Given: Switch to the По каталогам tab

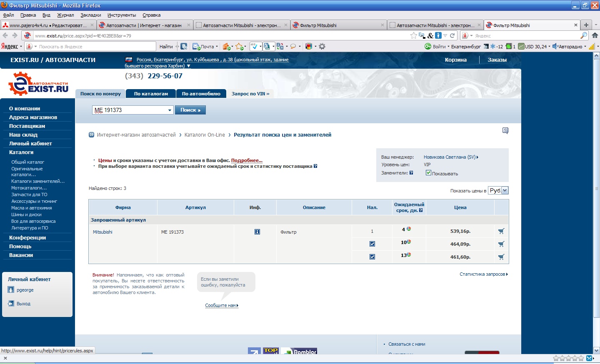Looking at the screenshot, I should (x=151, y=94).
